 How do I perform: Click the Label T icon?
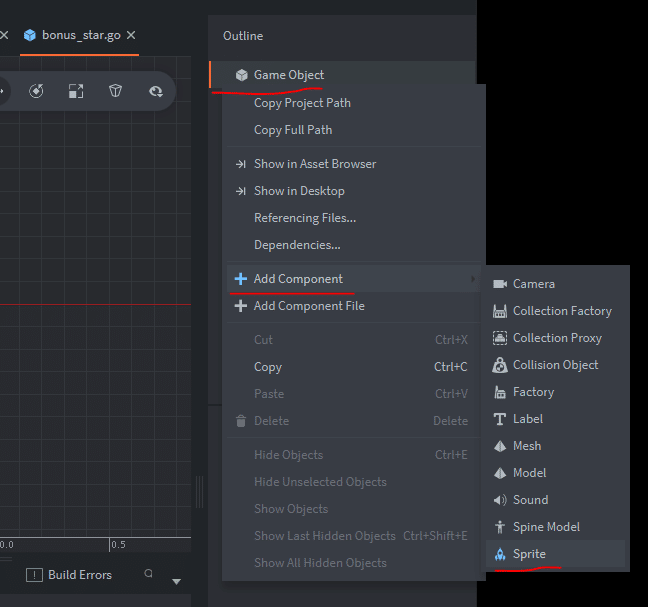(500, 419)
